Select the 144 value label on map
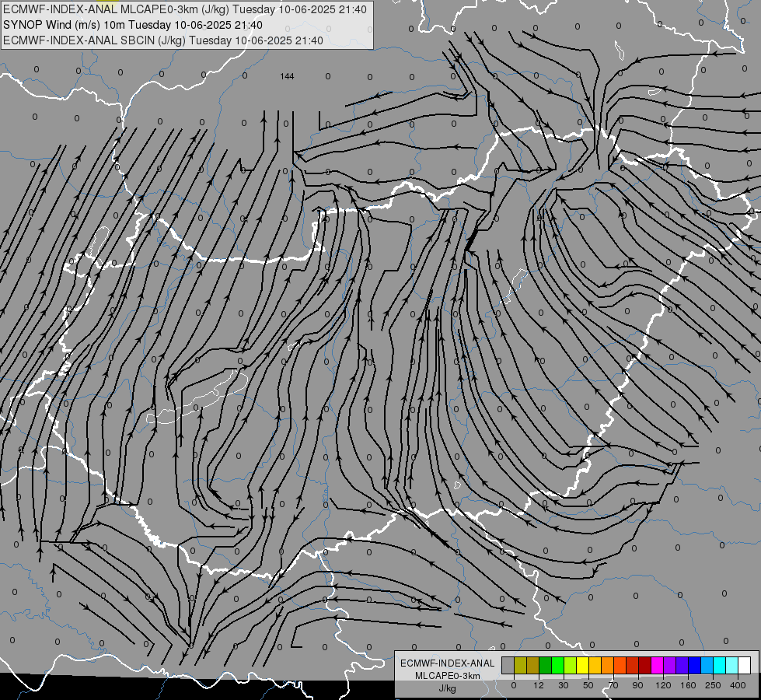Viewport: 761px width, 700px height. (x=288, y=76)
